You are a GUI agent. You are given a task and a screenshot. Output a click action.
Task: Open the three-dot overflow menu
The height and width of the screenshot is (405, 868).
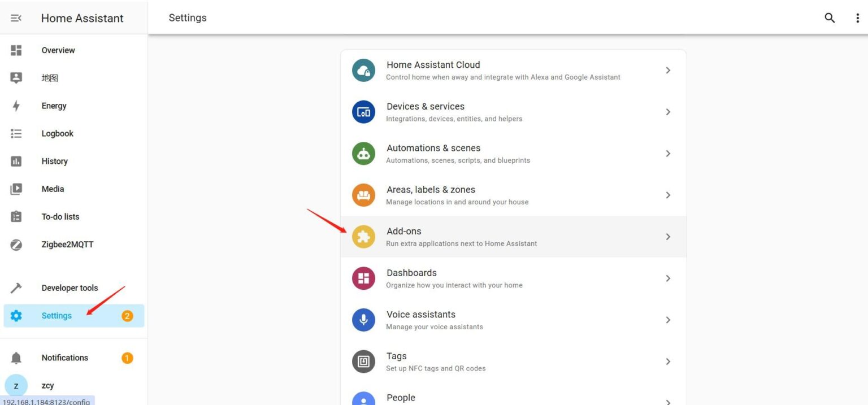tap(857, 18)
